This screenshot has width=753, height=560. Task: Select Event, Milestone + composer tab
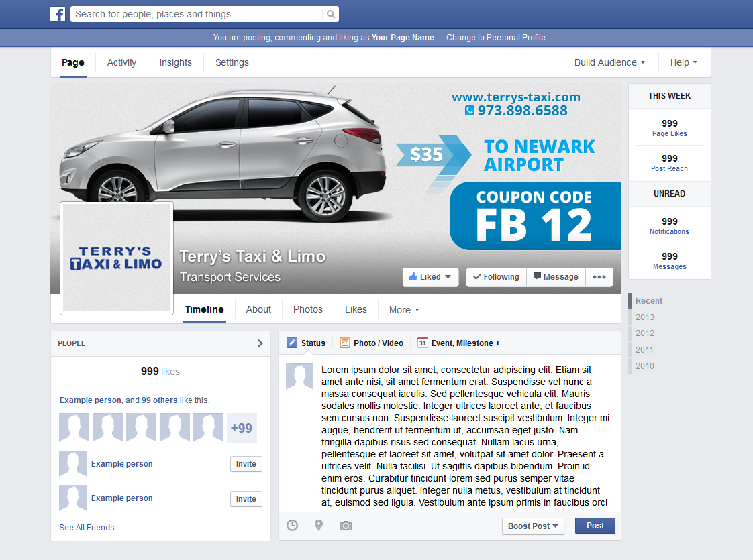click(458, 343)
